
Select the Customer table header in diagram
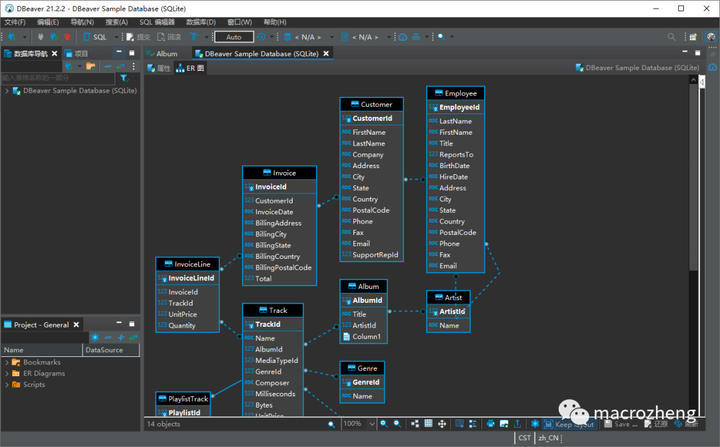click(x=371, y=104)
